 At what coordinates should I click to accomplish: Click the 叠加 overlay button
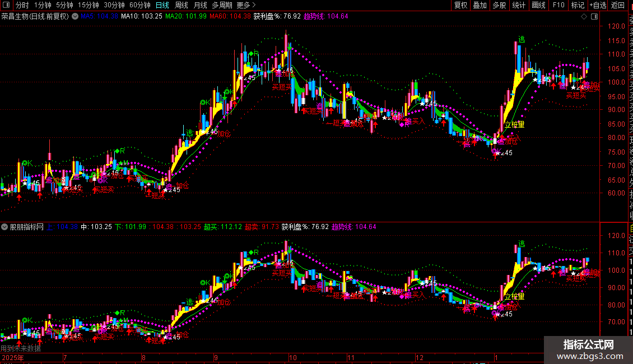(480, 5)
